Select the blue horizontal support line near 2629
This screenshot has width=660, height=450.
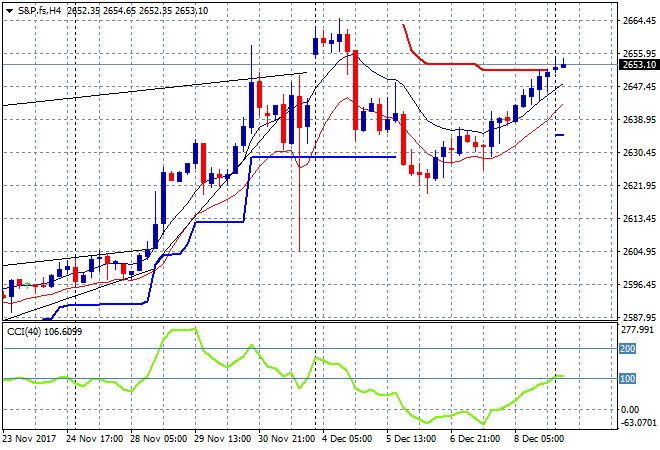(323, 157)
